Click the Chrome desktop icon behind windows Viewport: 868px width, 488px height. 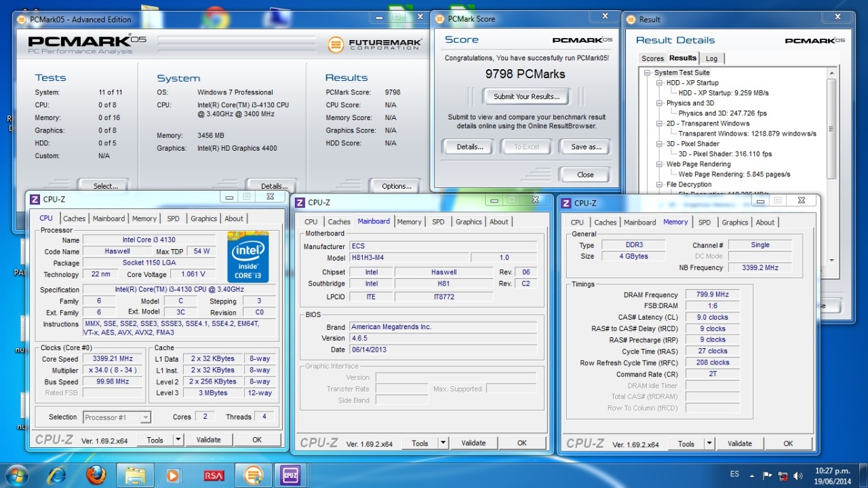pyautogui.click(x=214, y=18)
